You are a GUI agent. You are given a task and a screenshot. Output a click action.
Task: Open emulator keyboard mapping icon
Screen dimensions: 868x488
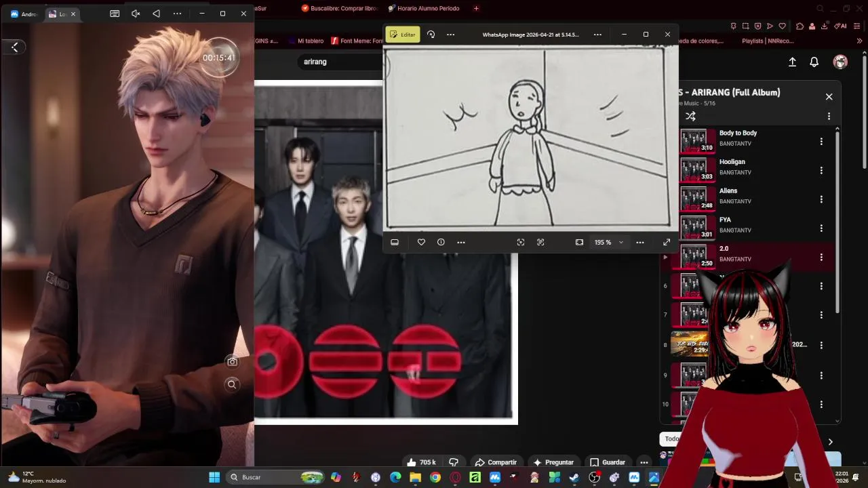click(115, 14)
